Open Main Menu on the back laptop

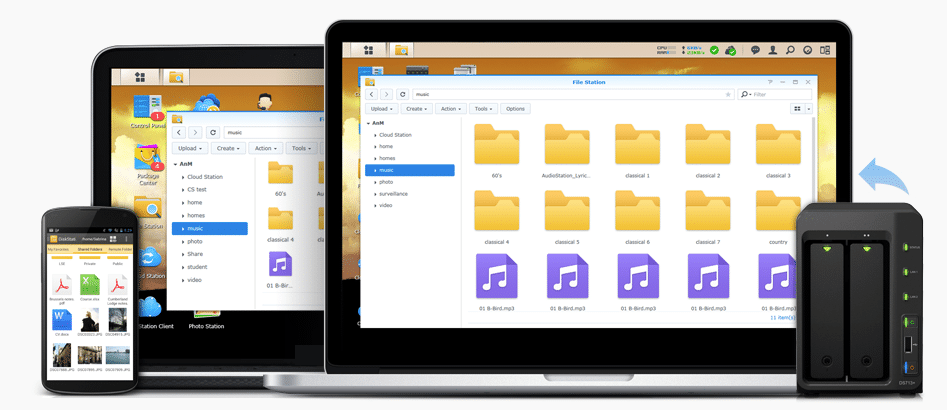tap(140, 77)
